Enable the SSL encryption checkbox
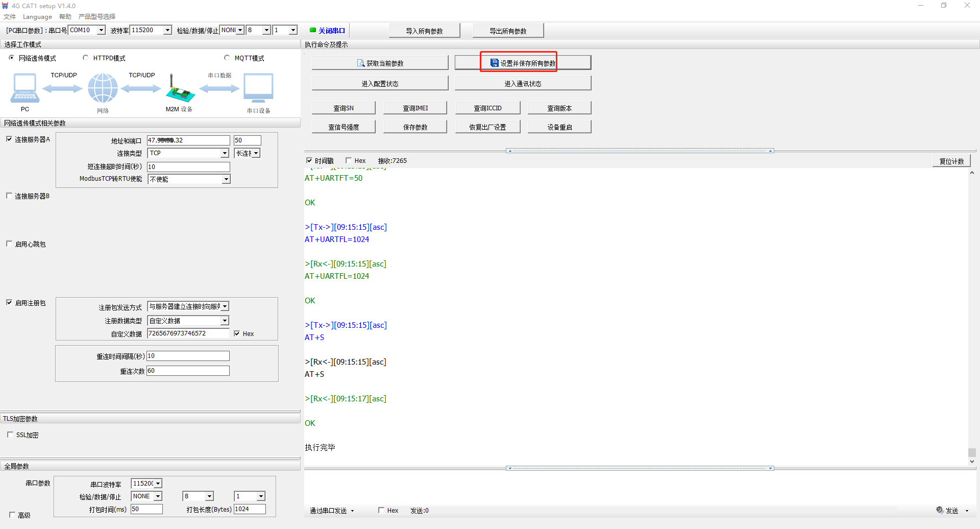Viewport: 980px width, 529px height. point(10,435)
